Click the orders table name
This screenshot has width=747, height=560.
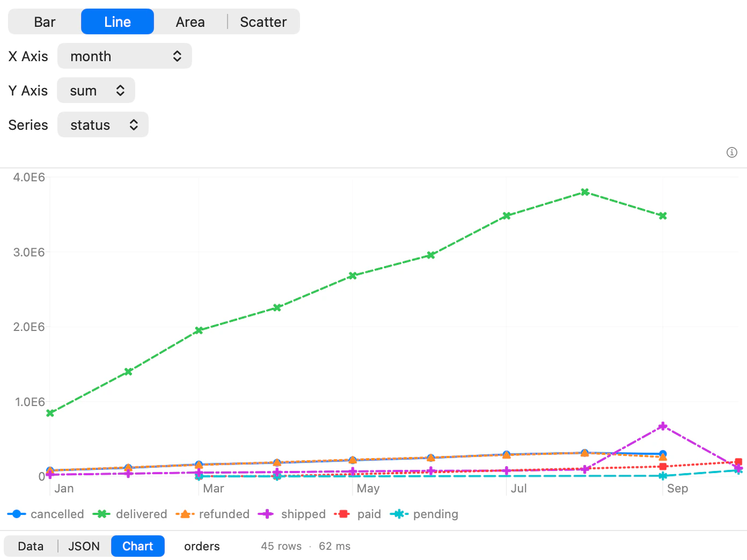pyautogui.click(x=202, y=546)
